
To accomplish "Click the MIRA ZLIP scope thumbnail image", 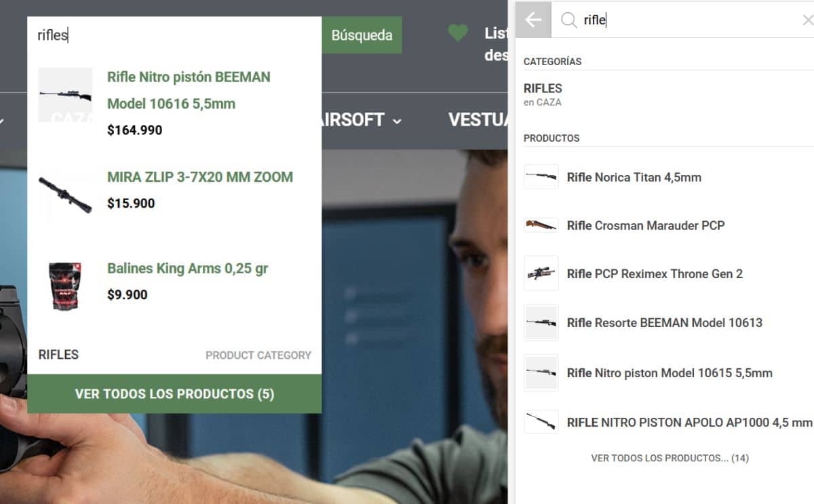I will (x=65, y=195).
